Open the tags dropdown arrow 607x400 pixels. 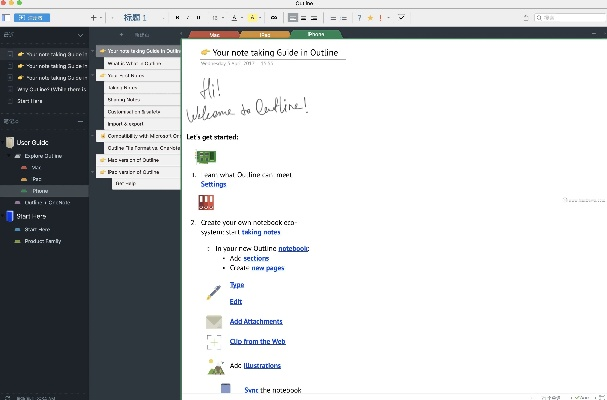(388, 18)
